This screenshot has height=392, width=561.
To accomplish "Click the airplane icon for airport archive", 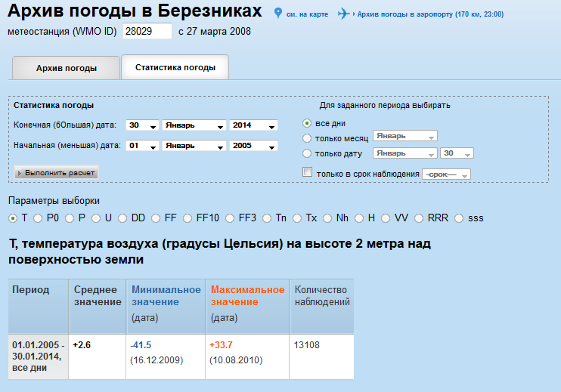I will pyautogui.click(x=345, y=14).
